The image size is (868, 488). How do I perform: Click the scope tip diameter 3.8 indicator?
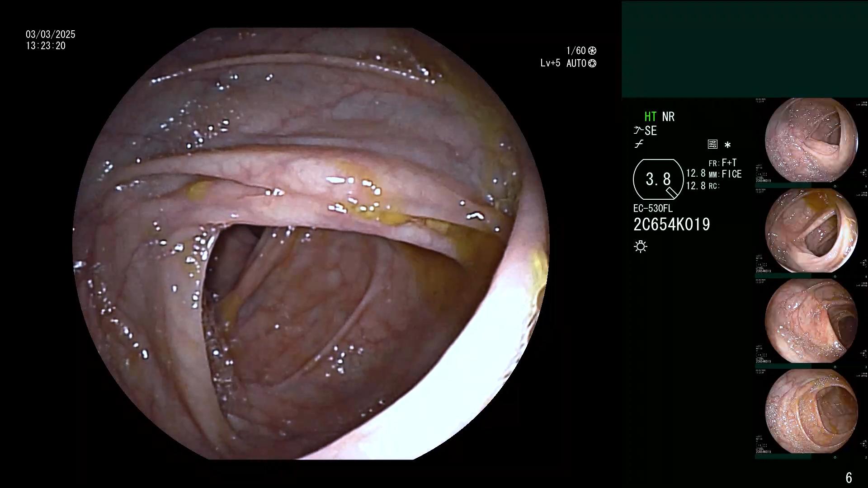click(658, 179)
